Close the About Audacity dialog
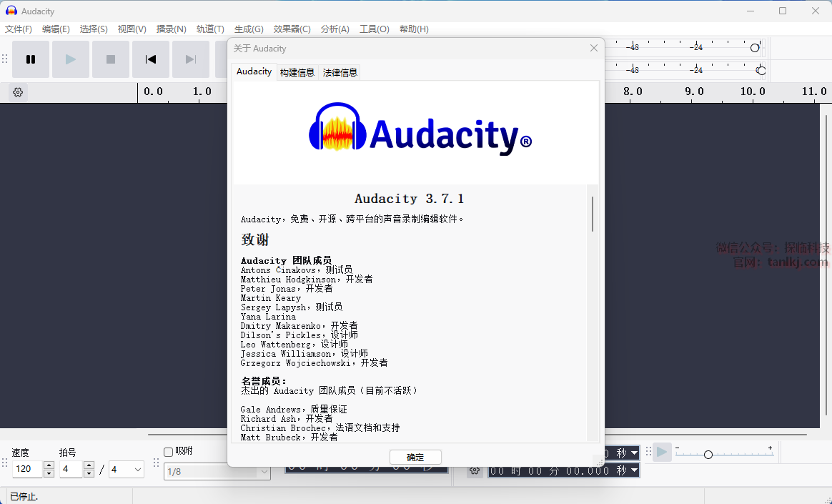Viewport: 832px width, 504px height. pyautogui.click(x=594, y=49)
